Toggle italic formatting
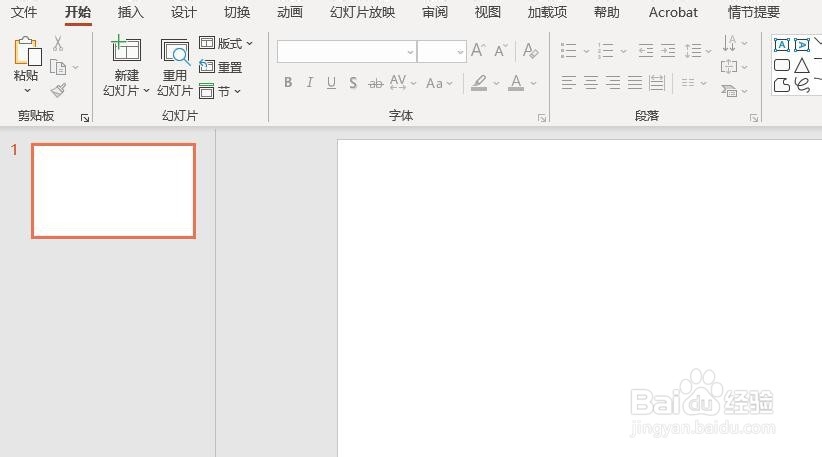This screenshot has height=457, width=822. pos(310,82)
